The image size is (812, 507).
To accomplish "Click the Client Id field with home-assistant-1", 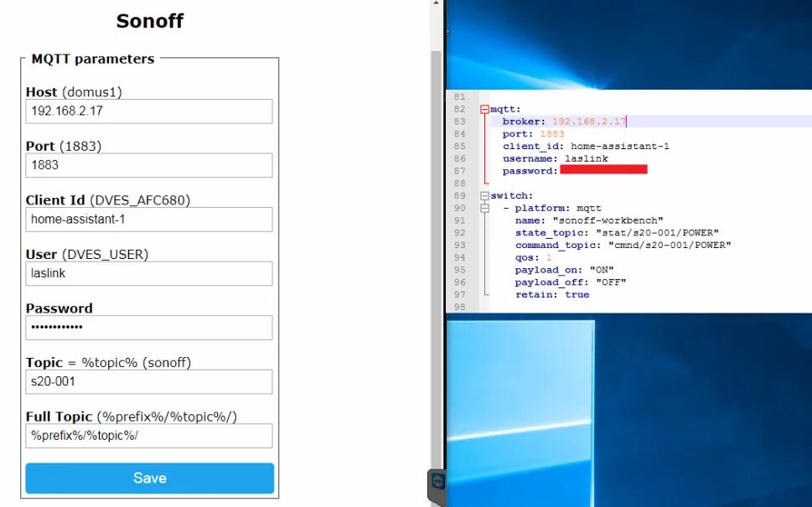I will (149, 219).
